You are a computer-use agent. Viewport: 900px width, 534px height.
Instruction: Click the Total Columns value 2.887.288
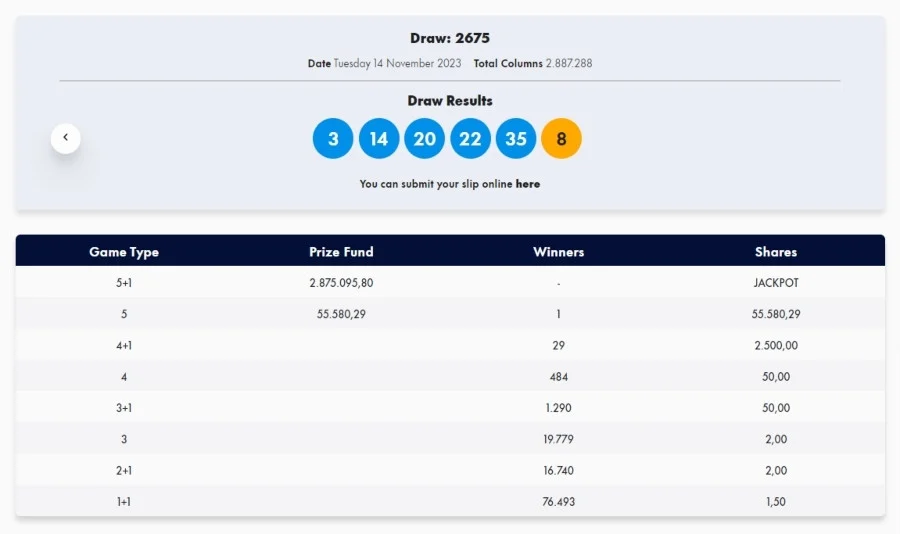click(569, 63)
